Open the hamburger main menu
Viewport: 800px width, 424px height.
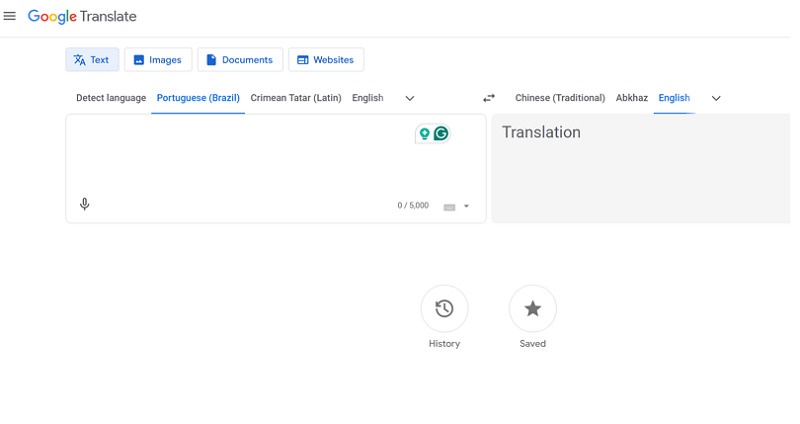point(9,16)
